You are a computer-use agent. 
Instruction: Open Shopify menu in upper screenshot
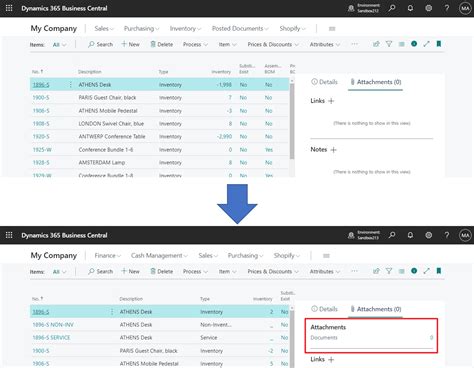(x=292, y=29)
